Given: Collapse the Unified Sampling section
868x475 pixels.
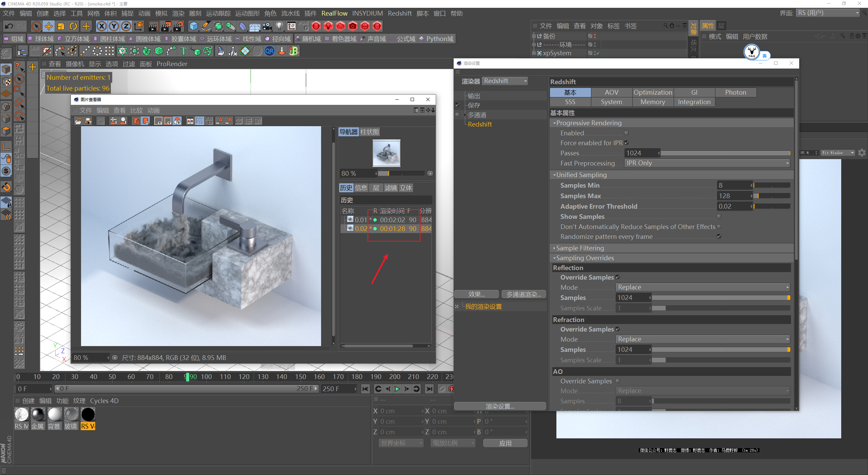Looking at the screenshot, I should point(554,175).
